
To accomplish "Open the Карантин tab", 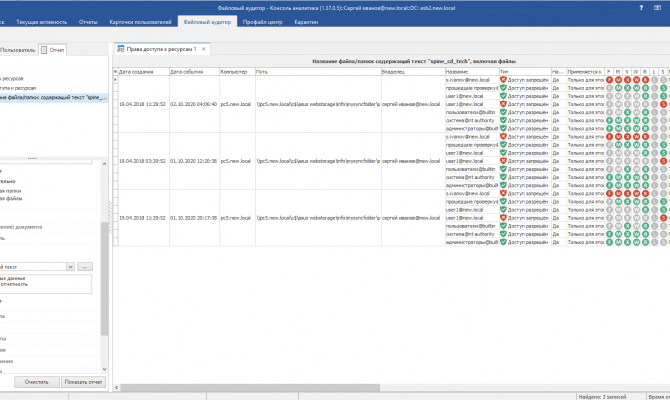I will pyautogui.click(x=306, y=22).
